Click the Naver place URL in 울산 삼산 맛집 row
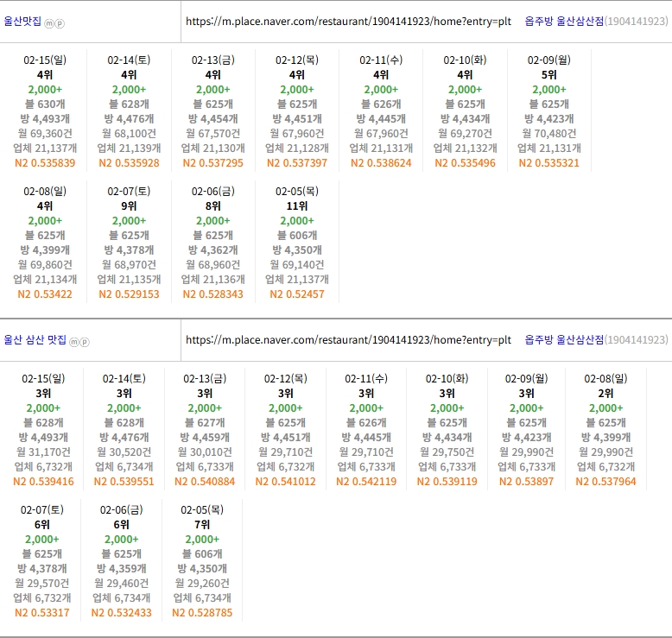This screenshot has width=672, height=638. point(348,339)
